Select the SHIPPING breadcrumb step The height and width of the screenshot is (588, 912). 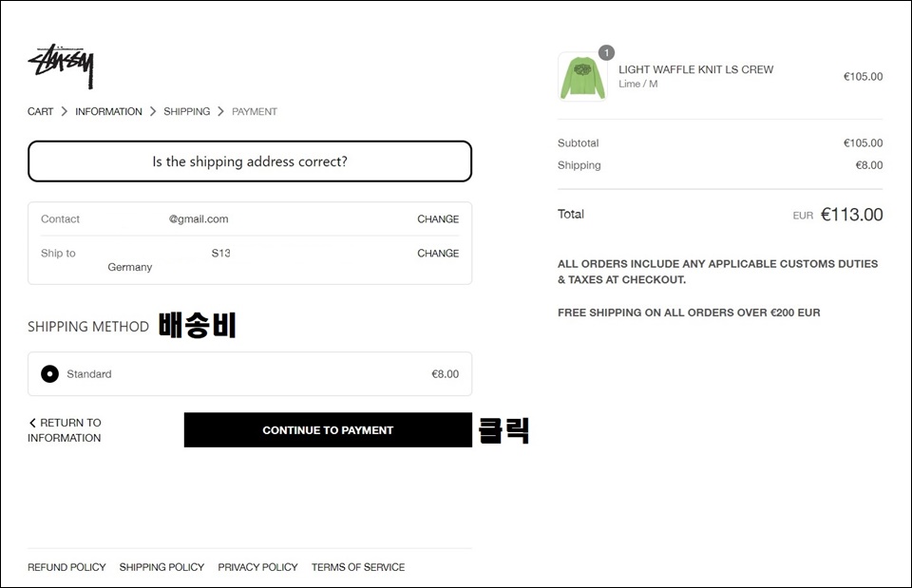[x=187, y=111]
